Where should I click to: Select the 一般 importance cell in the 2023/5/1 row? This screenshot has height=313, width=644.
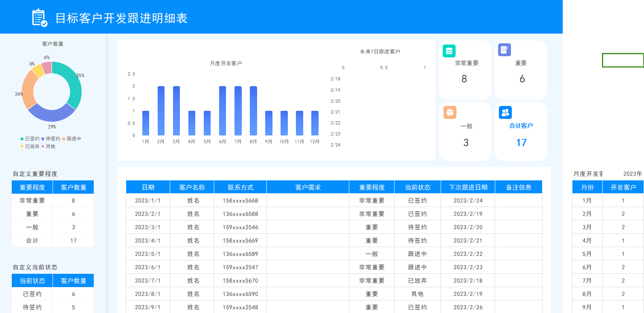tap(372, 254)
